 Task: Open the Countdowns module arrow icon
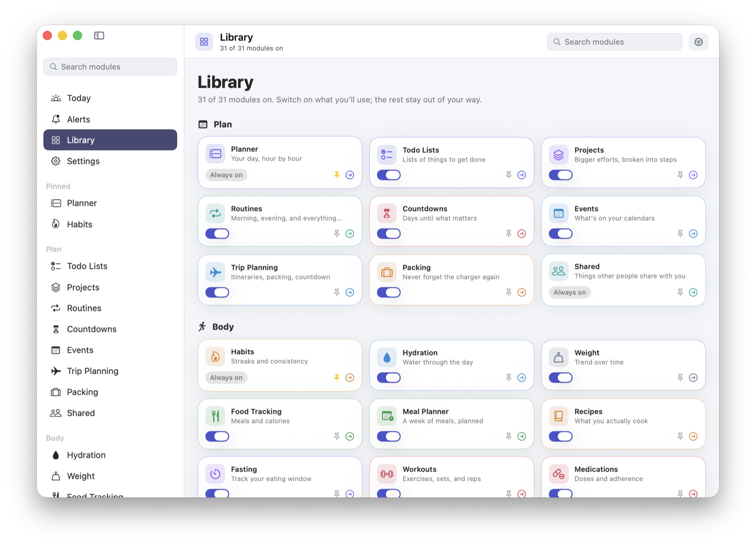tap(522, 234)
